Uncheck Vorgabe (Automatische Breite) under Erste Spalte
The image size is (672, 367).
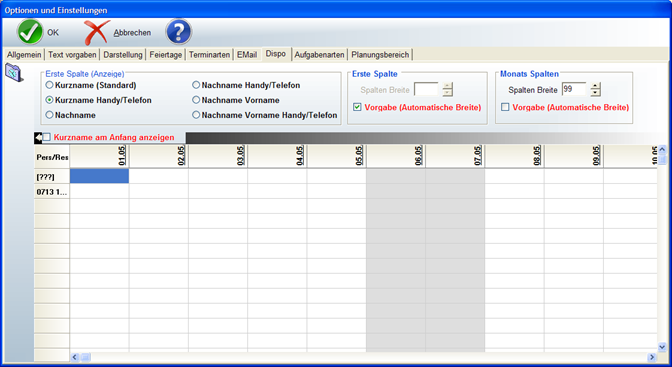tap(357, 107)
